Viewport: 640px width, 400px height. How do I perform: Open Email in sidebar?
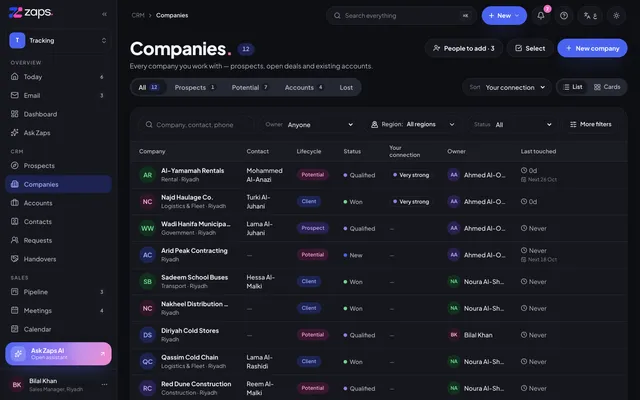click(58, 96)
